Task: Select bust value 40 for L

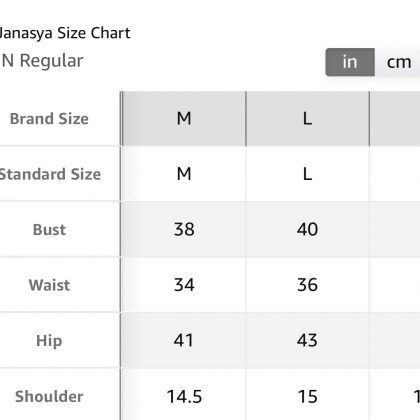Action: click(x=307, y=229)
